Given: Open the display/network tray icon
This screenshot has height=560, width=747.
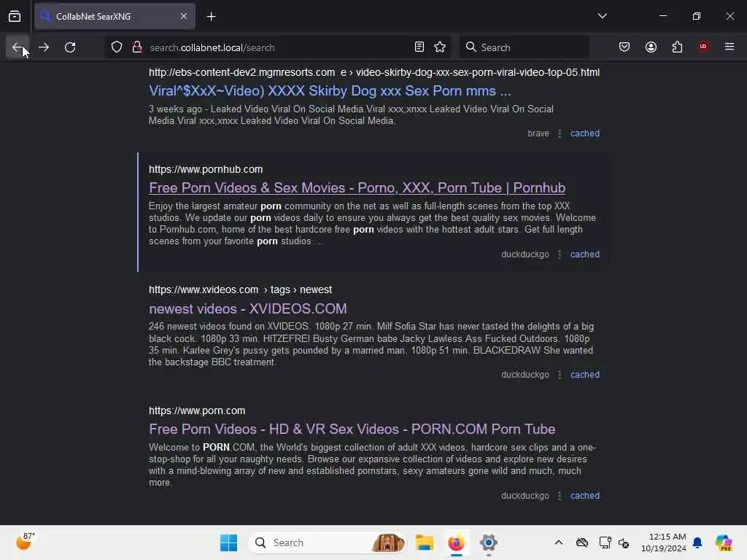Looking at the screenshot, I should (x=605, y=542).
